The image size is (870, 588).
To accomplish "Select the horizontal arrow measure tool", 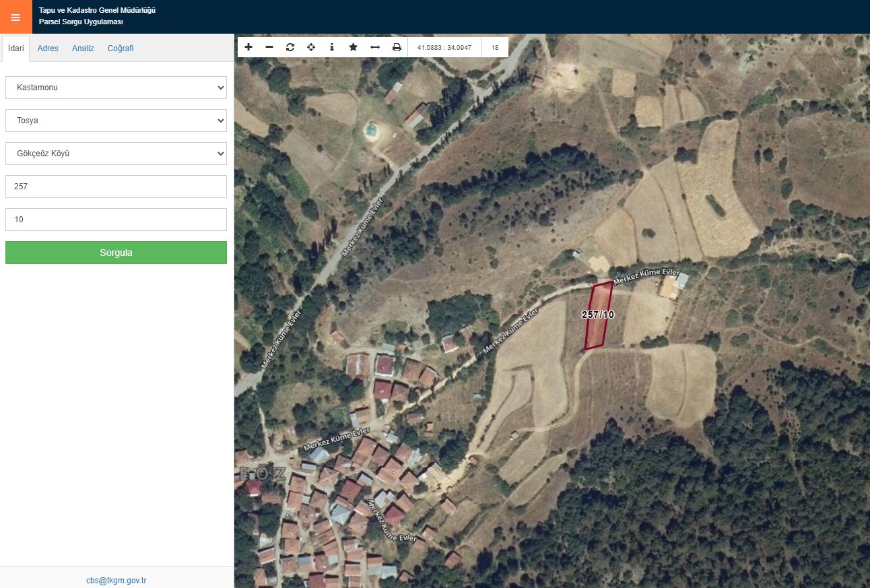I will coord(375,47).
